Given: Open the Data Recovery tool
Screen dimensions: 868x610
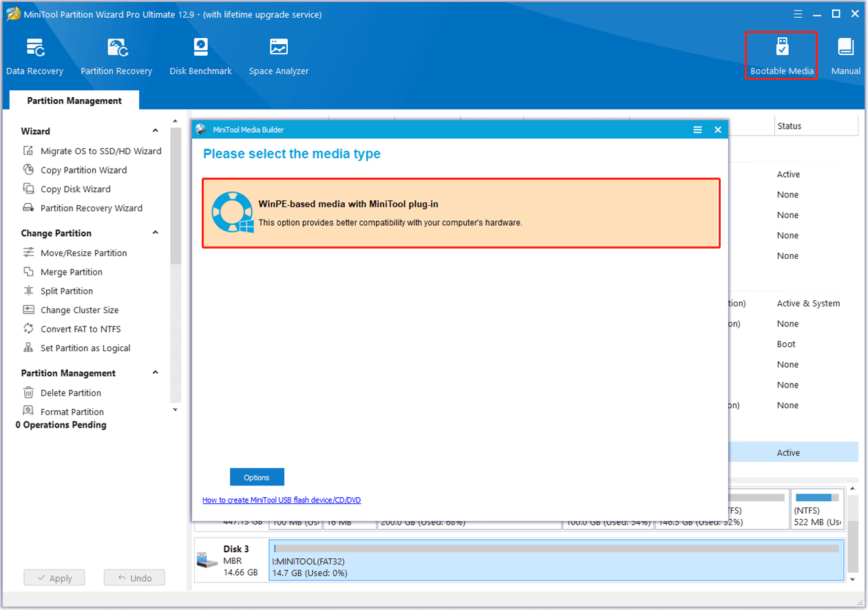Looking at the screenshot, I should point(34,55).
